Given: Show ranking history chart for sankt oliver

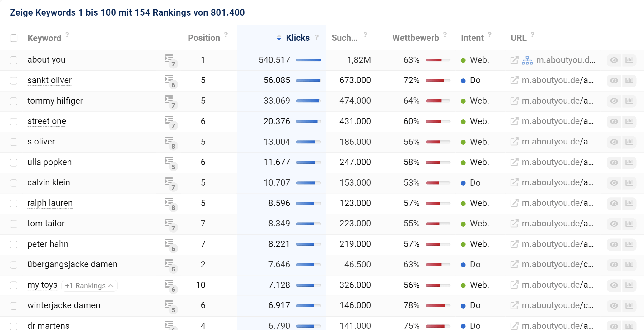Looking at the screenshot, I should point(629,81).
